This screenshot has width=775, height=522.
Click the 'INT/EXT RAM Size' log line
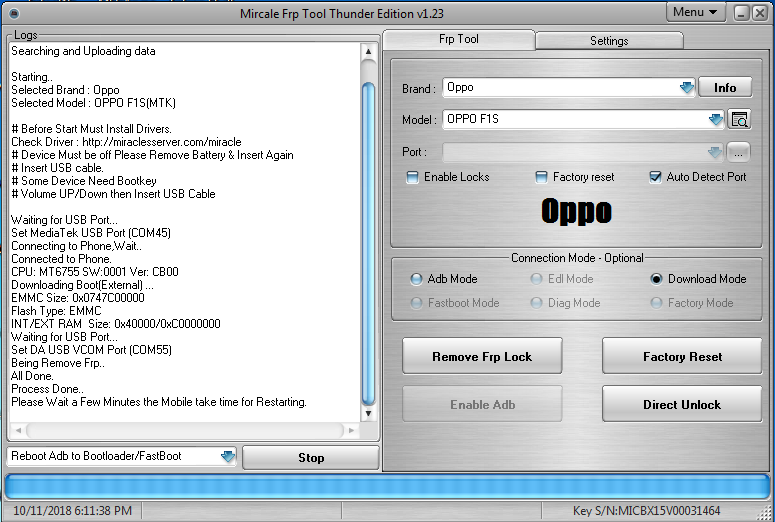tap(116, 324)
